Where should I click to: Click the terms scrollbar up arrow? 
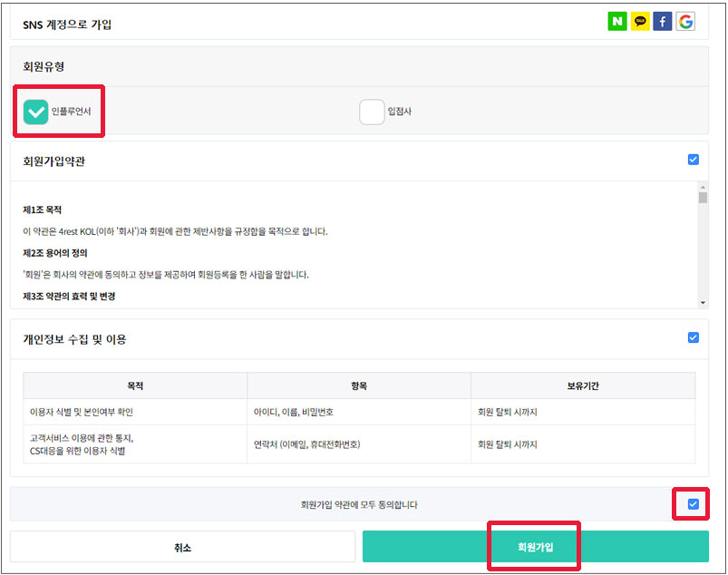coord(703,187)
